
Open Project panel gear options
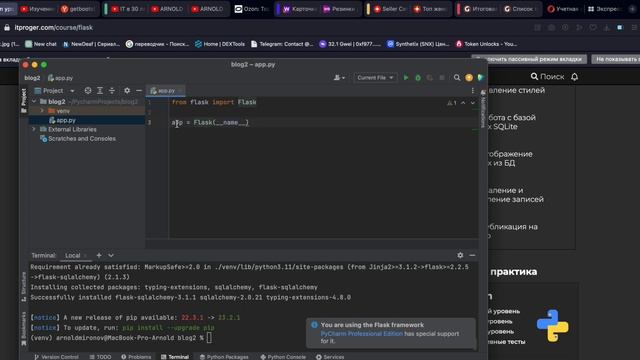[x=127, y=91]
